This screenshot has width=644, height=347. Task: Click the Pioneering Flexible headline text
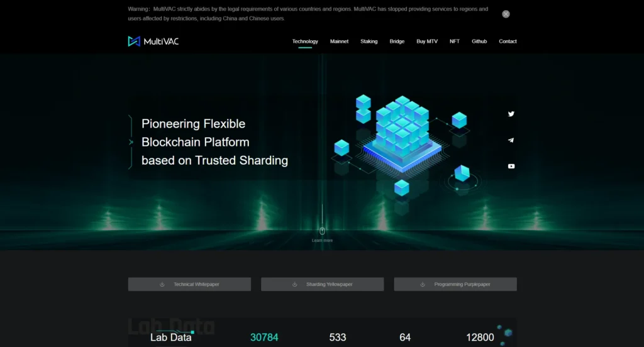[194, 124]
